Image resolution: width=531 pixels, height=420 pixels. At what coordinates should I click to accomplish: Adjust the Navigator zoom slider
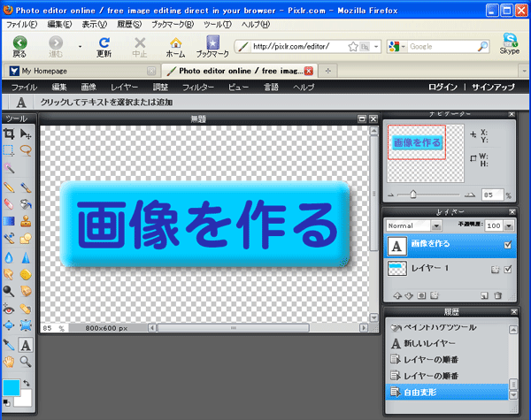(413, 195)
